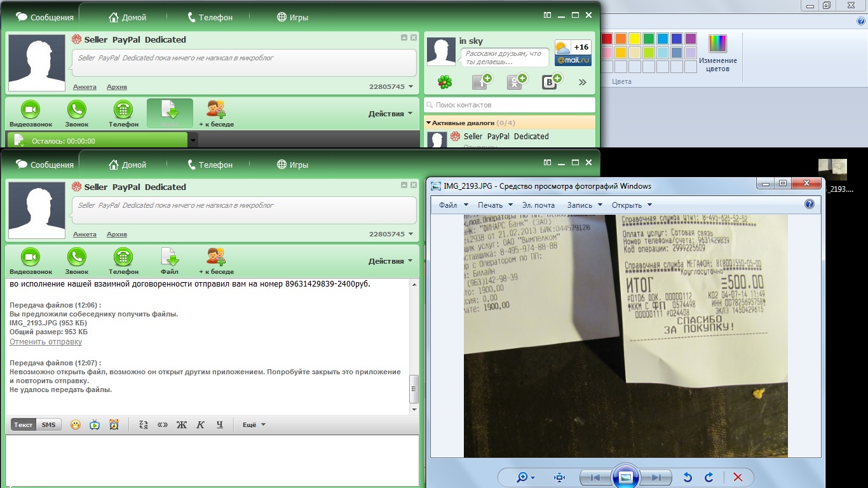Show the previous photo in Photo Viewer

(595, 477)
